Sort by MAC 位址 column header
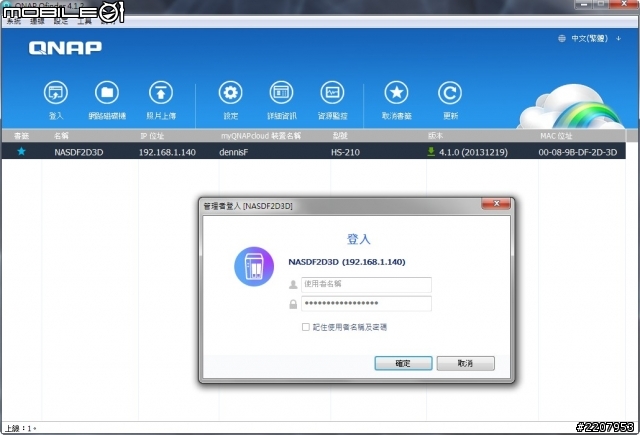This screenshot has width=640, height=435. [556, 136]
